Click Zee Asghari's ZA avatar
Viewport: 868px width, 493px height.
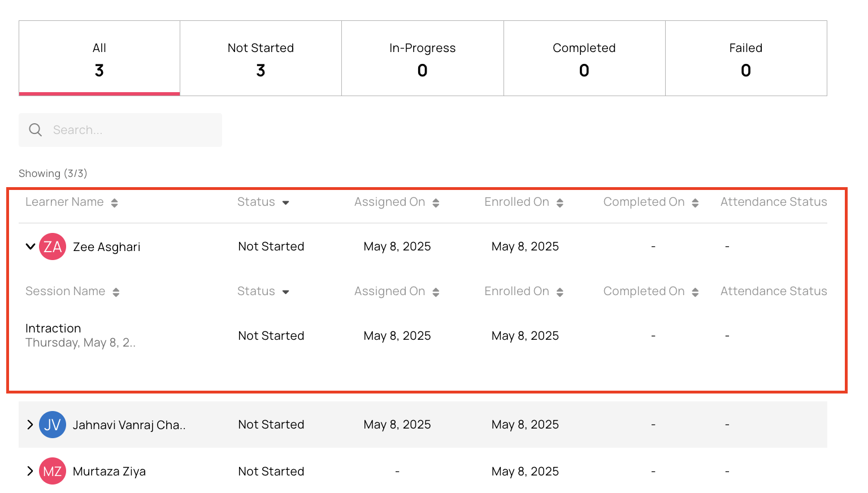click(53, 246)
